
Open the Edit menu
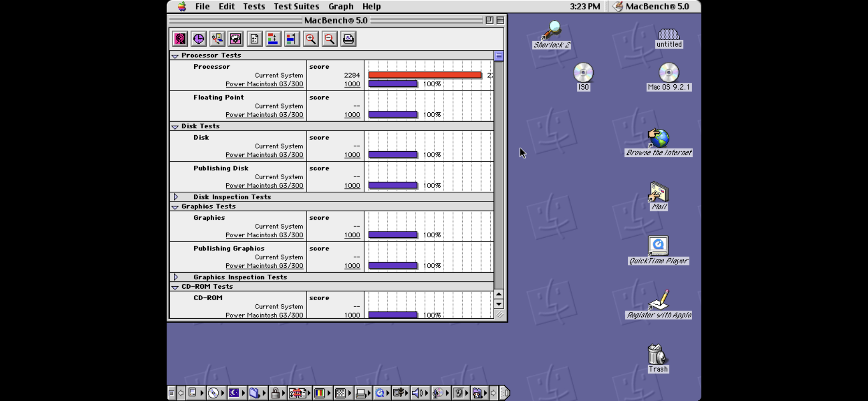(x=227, y=6)
